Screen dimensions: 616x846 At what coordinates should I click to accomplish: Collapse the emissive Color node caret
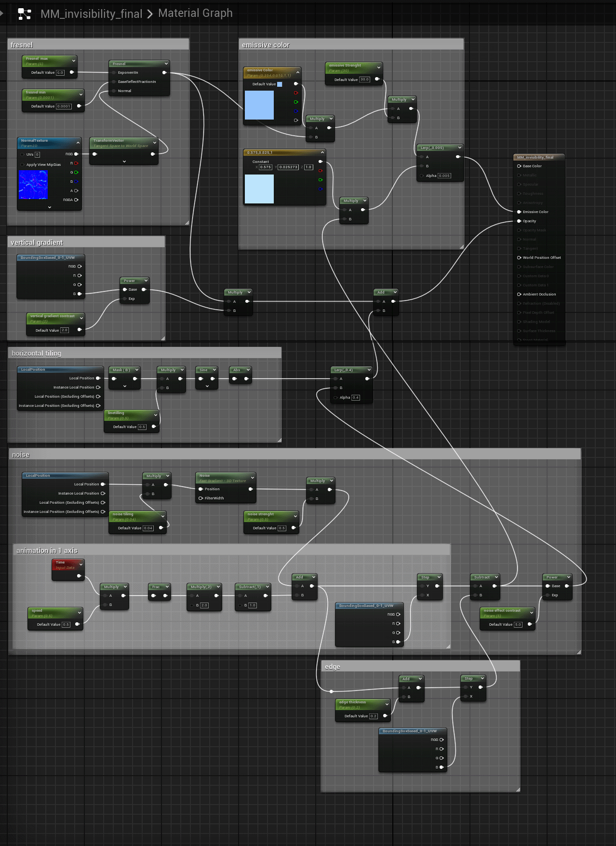point(297,72)
